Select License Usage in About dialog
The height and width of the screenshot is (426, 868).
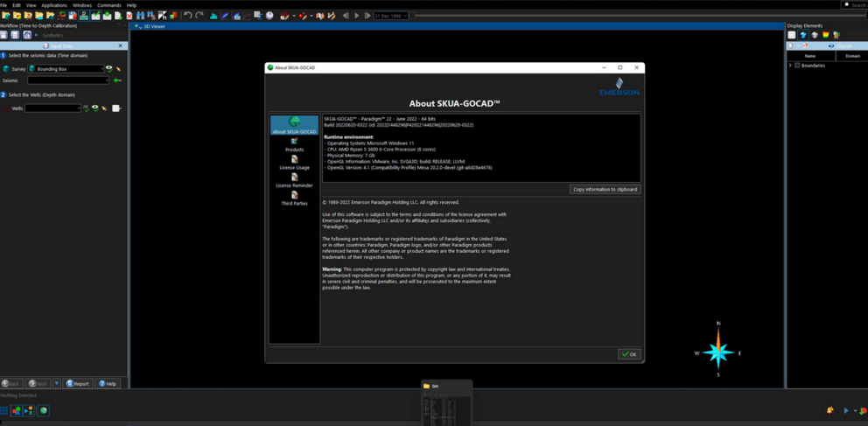pyautogui.click(x=295, y=163)
